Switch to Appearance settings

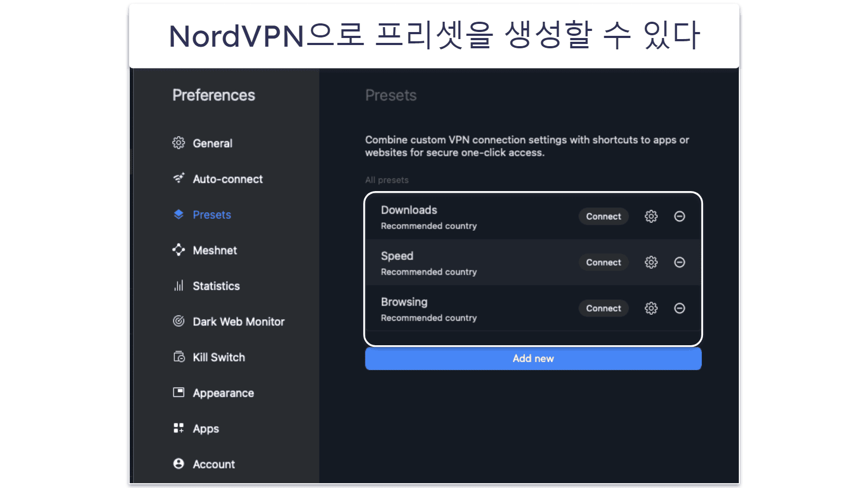(223, 393)
